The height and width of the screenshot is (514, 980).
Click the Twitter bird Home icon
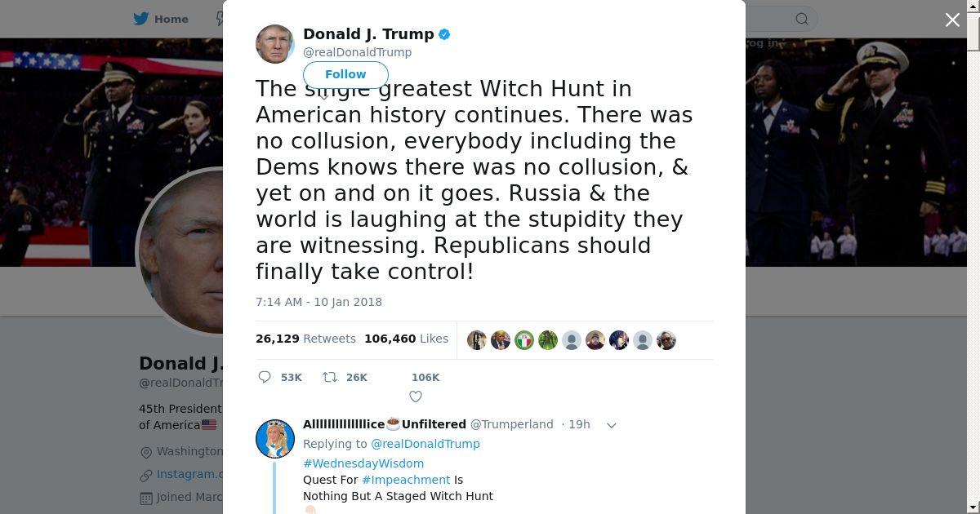[141, 19]
